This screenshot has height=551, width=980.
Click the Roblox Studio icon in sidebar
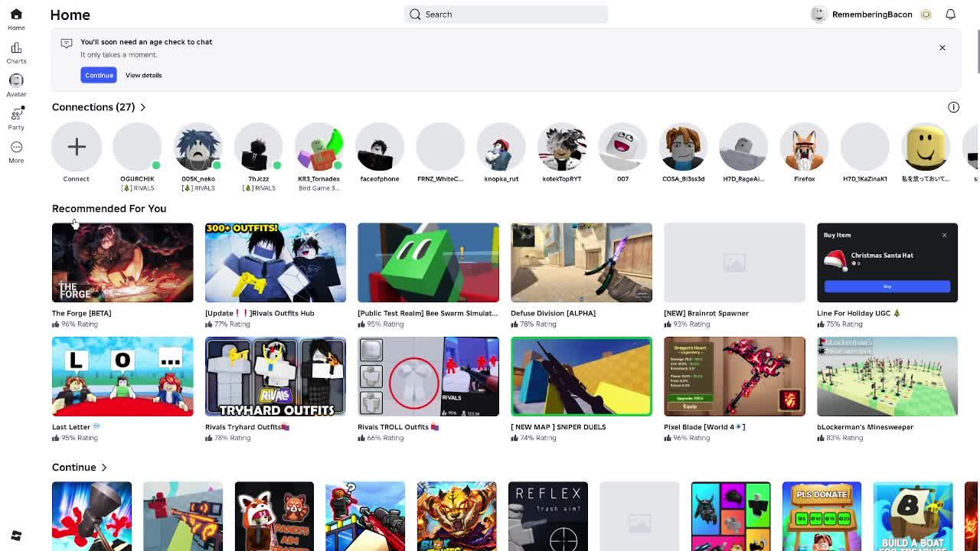coord(16,536)
